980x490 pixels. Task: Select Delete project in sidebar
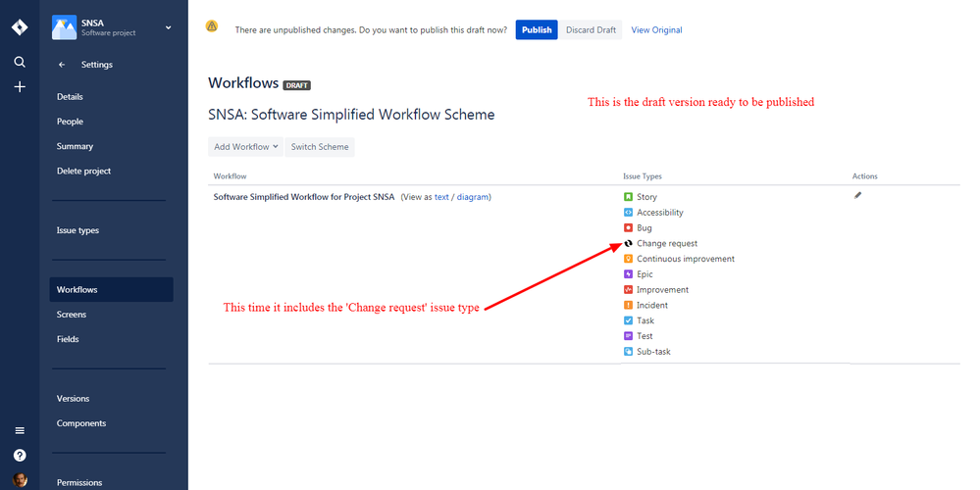[x=83, y=171]
